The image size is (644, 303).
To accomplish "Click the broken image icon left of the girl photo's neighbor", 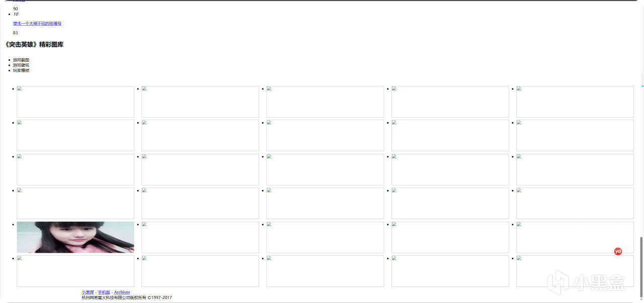I will [144, 224].
